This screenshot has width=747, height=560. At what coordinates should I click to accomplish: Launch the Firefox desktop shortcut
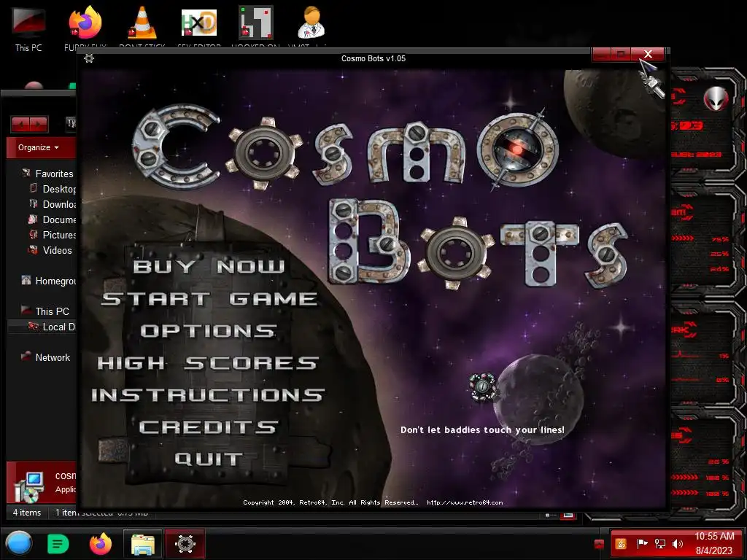tap(85, 27)
